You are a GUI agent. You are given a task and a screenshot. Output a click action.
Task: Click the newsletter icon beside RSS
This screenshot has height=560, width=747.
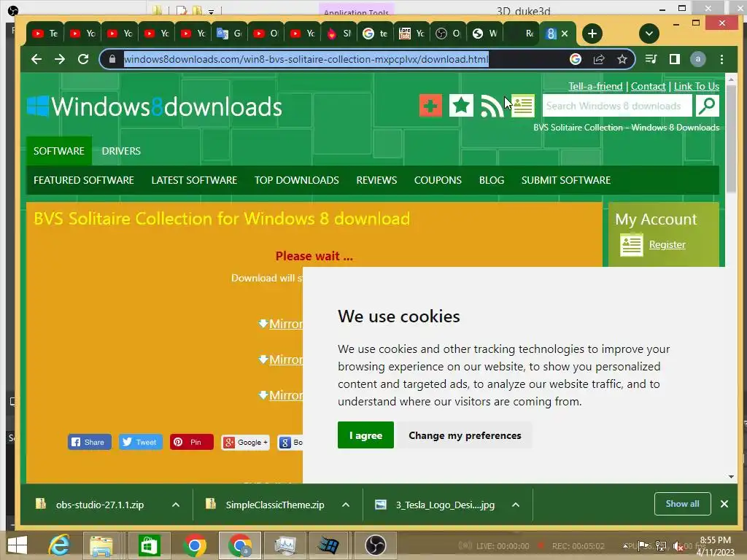point(523,106)
